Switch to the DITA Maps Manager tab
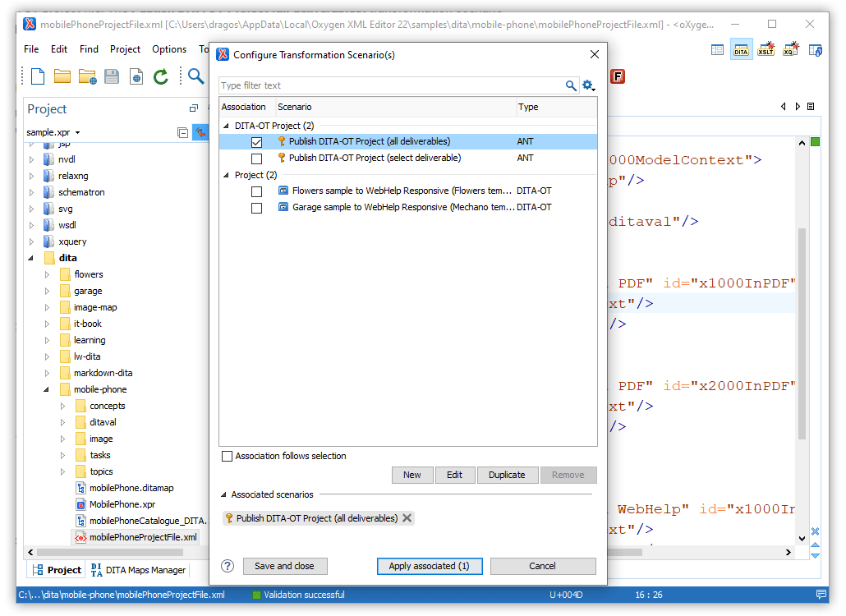 pyautogui.click(x=138, y=570)
